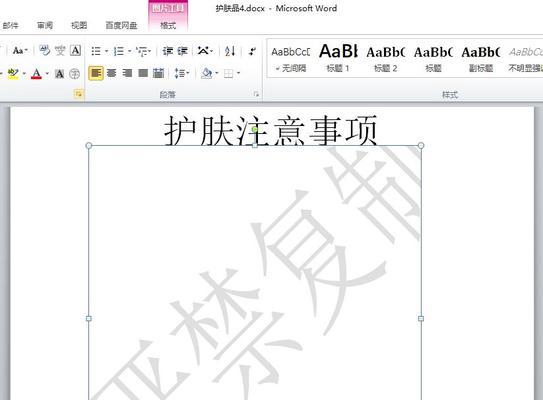Click the Sort (A-Z) icon
The width and height of the screenshot is (543, 400).
pos(230,51)
